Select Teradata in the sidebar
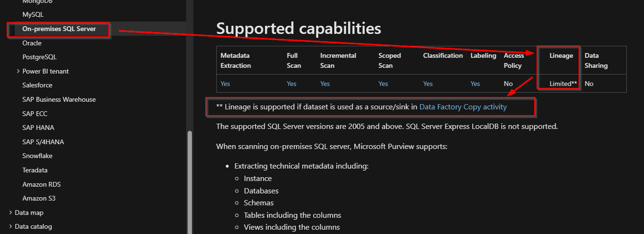Image resolution: width=644 pixels, height=234 pixels. click(35, 170)
